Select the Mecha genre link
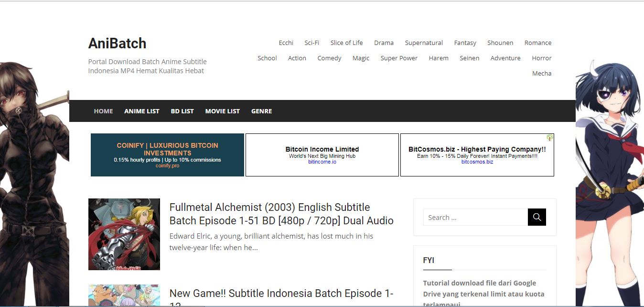Screen dimensions: 644x307 (x=542, y=73)
